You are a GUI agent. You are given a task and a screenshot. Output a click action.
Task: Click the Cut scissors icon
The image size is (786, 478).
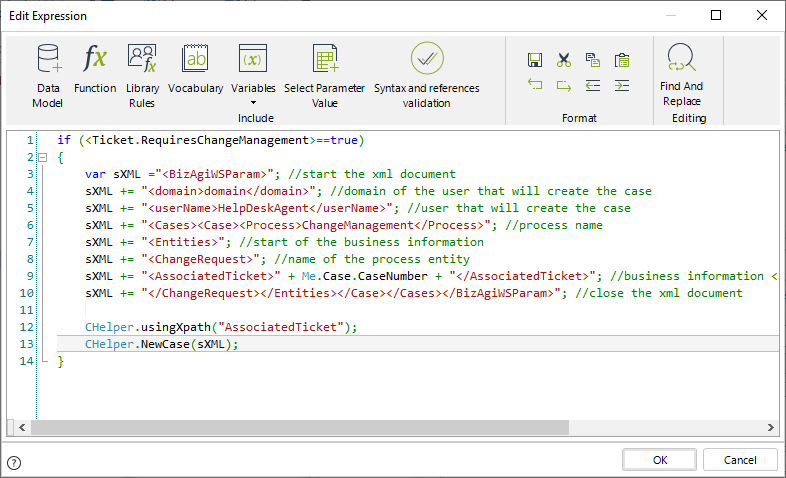[564, 60]
